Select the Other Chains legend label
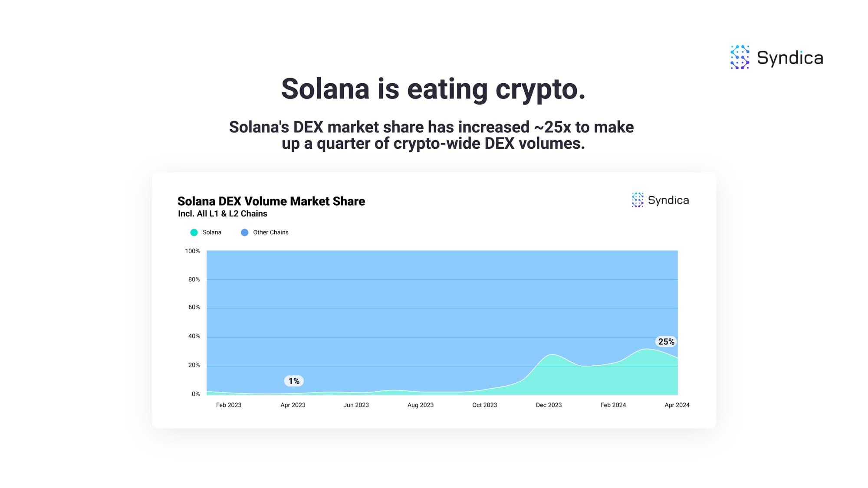The height and width of the screenshot is (488, 868). pyautogui.click(x=271, y=233)
